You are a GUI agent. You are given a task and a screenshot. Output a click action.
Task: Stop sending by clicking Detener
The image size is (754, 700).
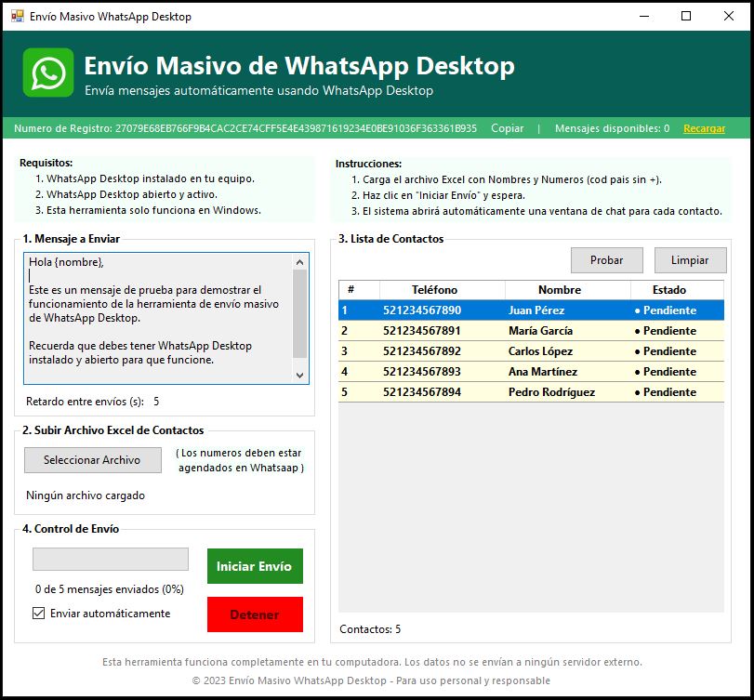[x=255, y=614]
